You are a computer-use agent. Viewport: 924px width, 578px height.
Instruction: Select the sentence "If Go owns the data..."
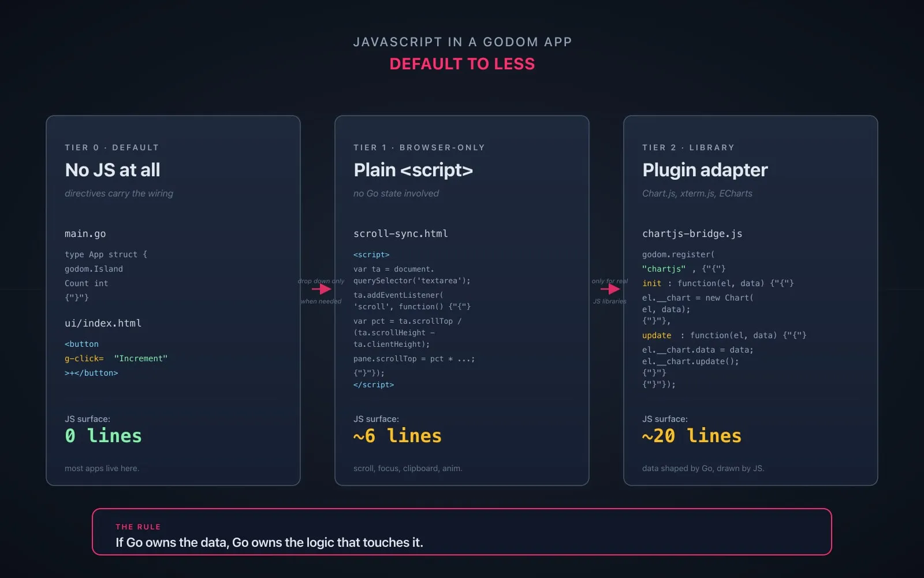pyautogui.click(x=269, y=542)
